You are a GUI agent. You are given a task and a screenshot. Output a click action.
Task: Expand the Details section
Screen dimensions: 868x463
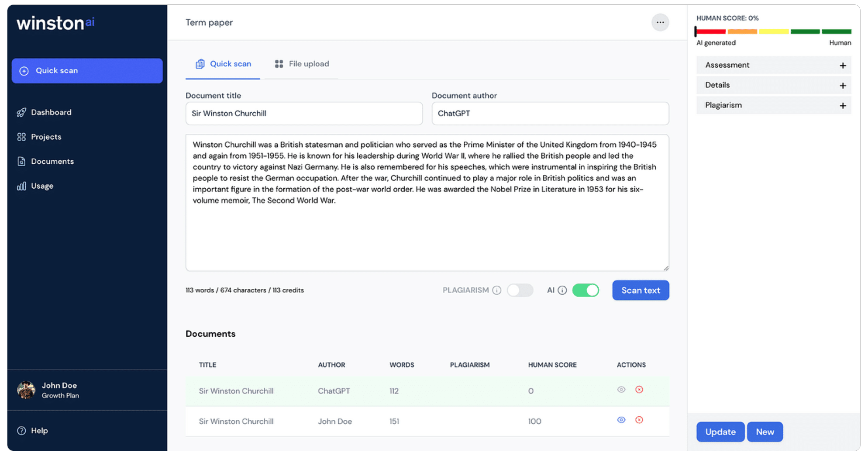[774, 85]
